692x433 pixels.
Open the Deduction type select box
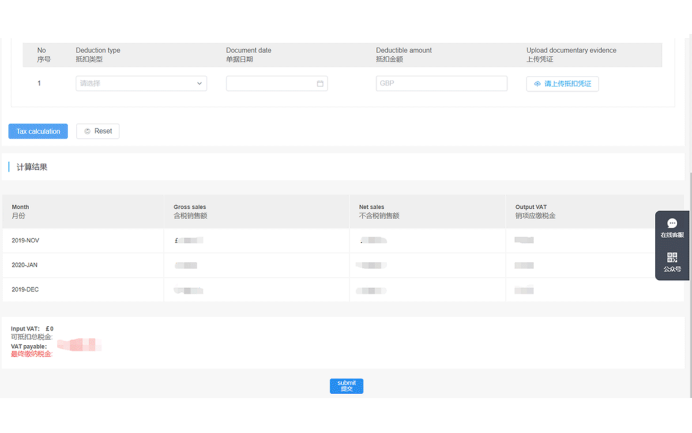(x=140, y=84)
